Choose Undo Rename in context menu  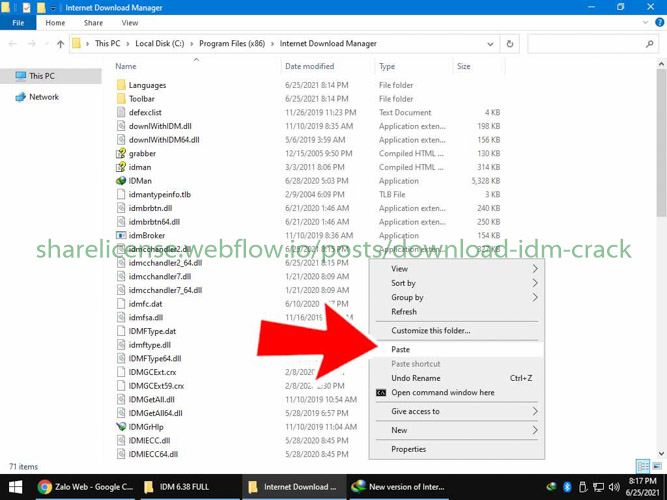click(x=456, y=378)
